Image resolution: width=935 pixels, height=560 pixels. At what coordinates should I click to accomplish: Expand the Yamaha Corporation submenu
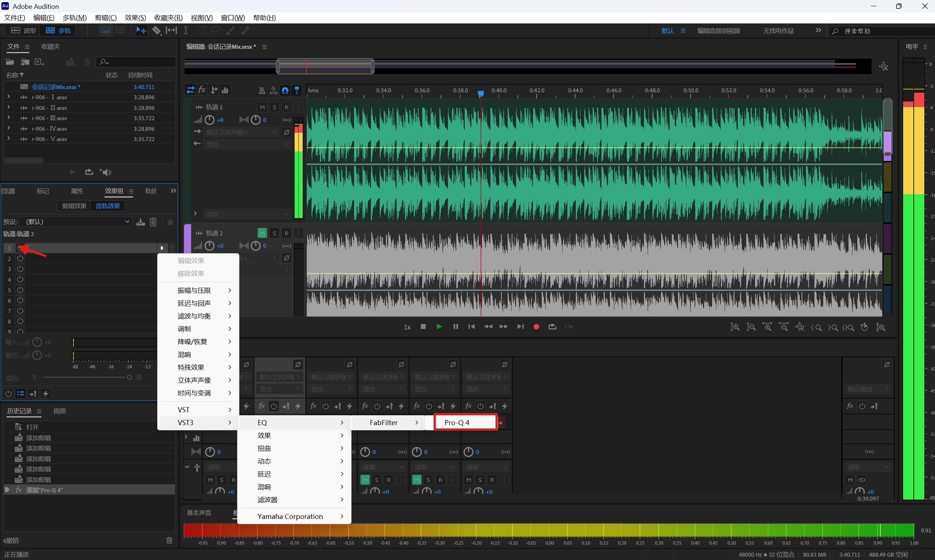(x=295, y=516)
